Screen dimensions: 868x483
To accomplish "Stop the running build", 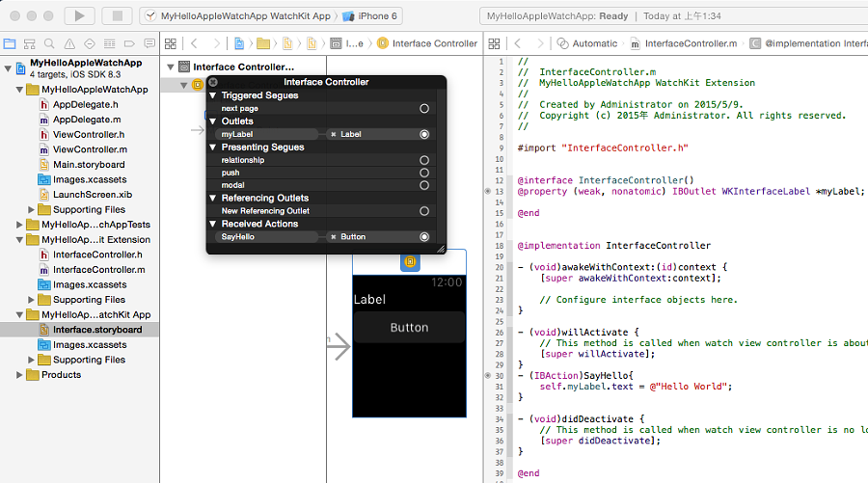I will pyautogui.click(x=118, y=16).
